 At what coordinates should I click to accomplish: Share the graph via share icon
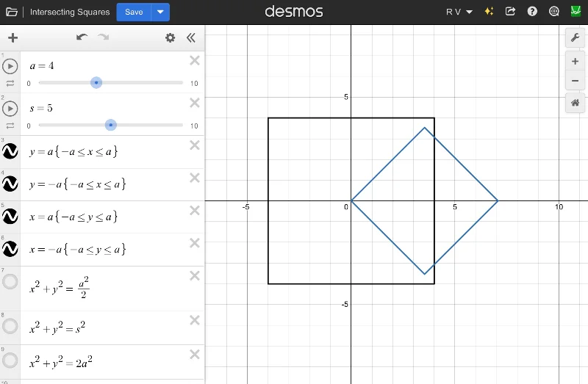click(511, 12)
